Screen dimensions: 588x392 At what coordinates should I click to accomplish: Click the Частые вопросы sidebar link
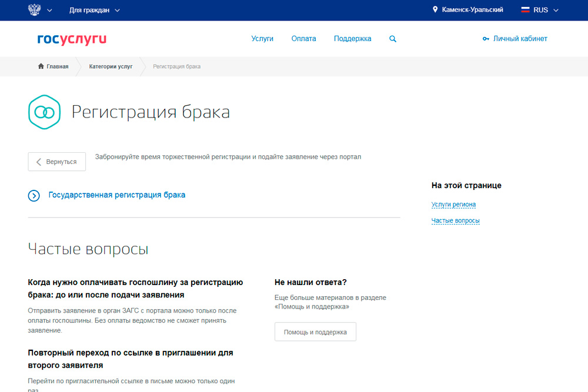[x=456, y=220]
